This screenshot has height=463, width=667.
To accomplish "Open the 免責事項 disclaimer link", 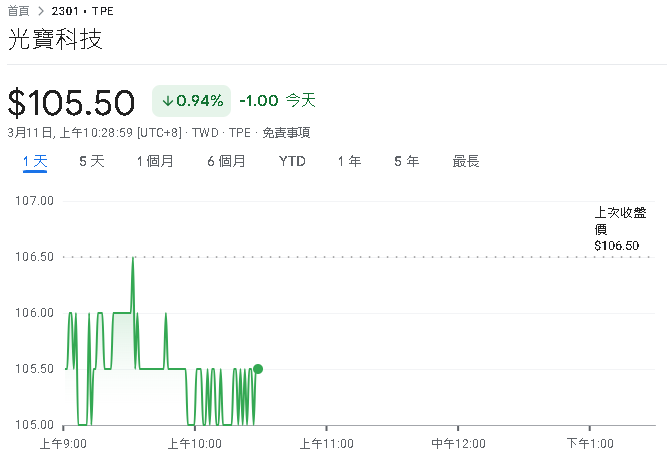I will tap(286, 133).
